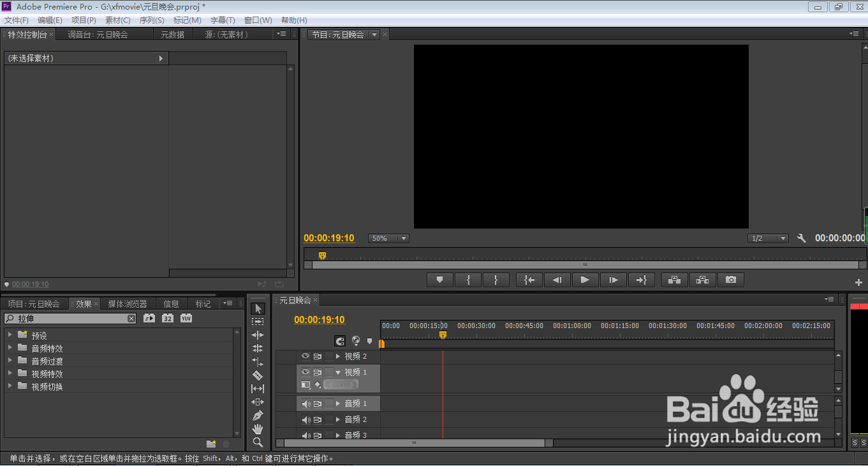
Task: Expand 音频 1 track
Action: tap(338, 403)
